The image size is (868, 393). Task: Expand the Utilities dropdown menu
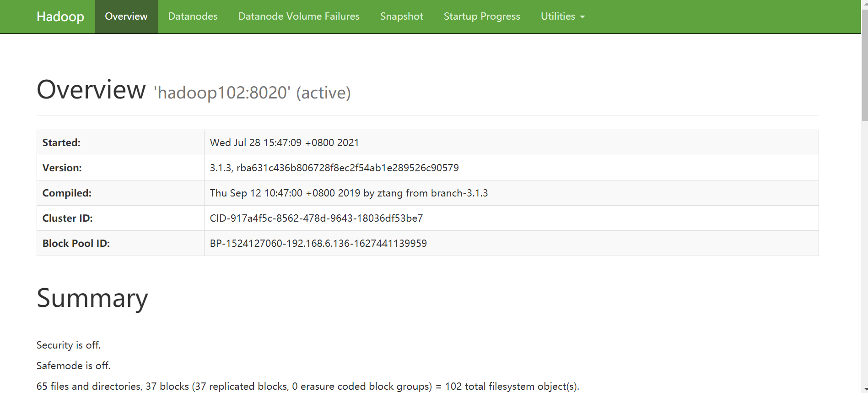pos(563,16)
